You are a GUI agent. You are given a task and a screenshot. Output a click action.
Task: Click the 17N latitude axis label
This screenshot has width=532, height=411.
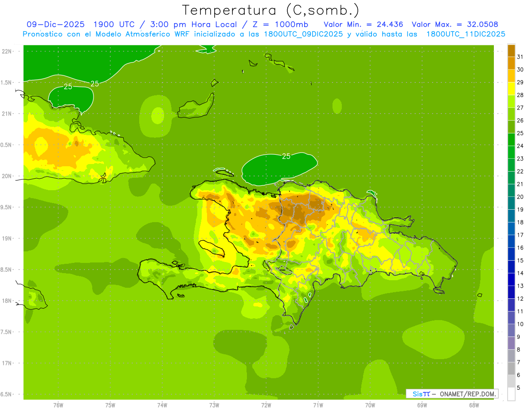[7, 363]
